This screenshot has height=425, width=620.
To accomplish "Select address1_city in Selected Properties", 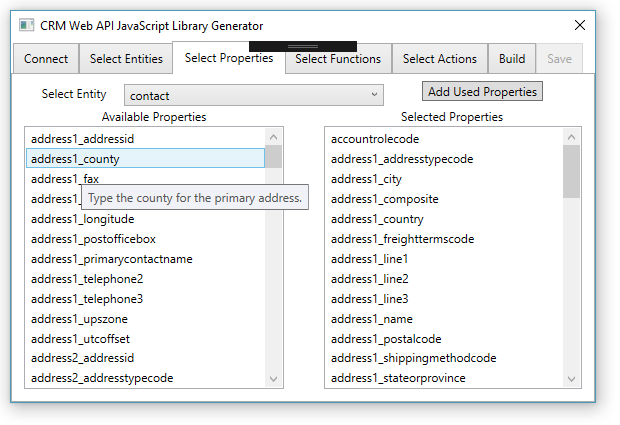I will [444, 179].
